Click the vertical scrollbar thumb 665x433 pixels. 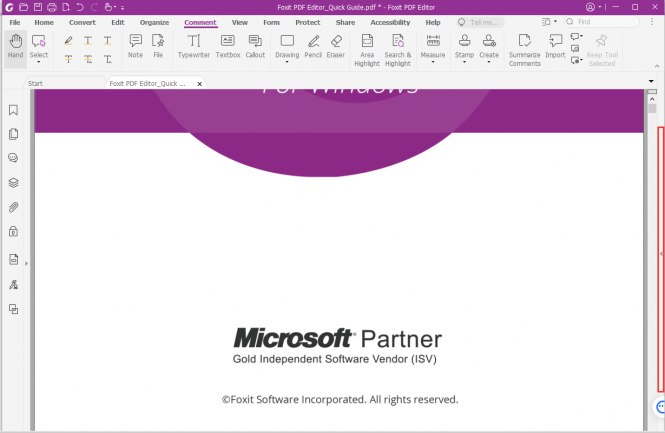click(652, 109)
